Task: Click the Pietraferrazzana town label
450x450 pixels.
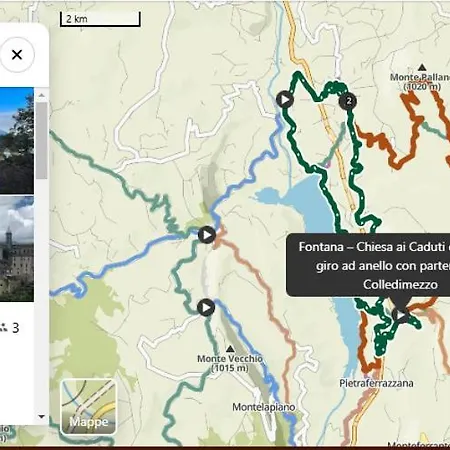Action: [x=376, y=383]
